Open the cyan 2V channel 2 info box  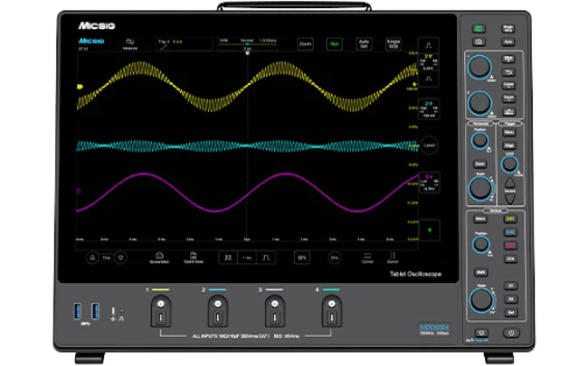[x=429, y=109]
